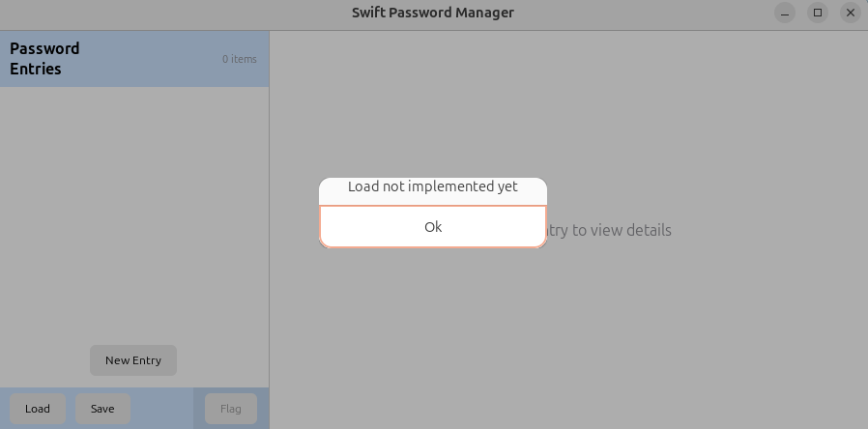The image size is (868, 429).
Task: Click the empty password entries list area
Action: (x=134, y=215)
